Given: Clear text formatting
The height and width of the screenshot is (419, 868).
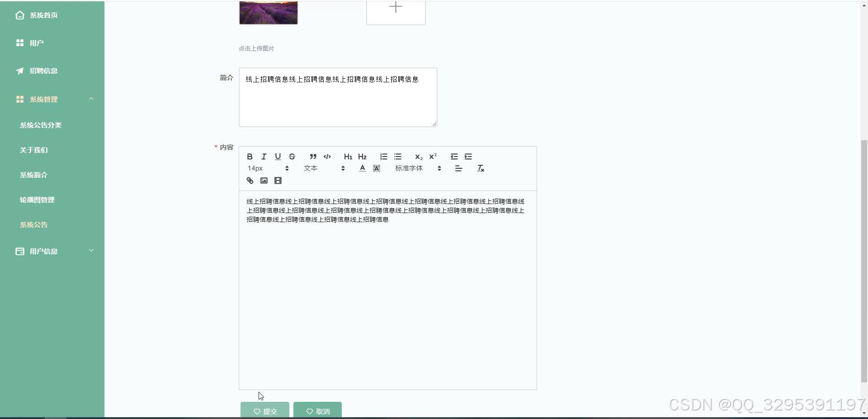Looking at the screenshot, I should click(x=481, y=168).
